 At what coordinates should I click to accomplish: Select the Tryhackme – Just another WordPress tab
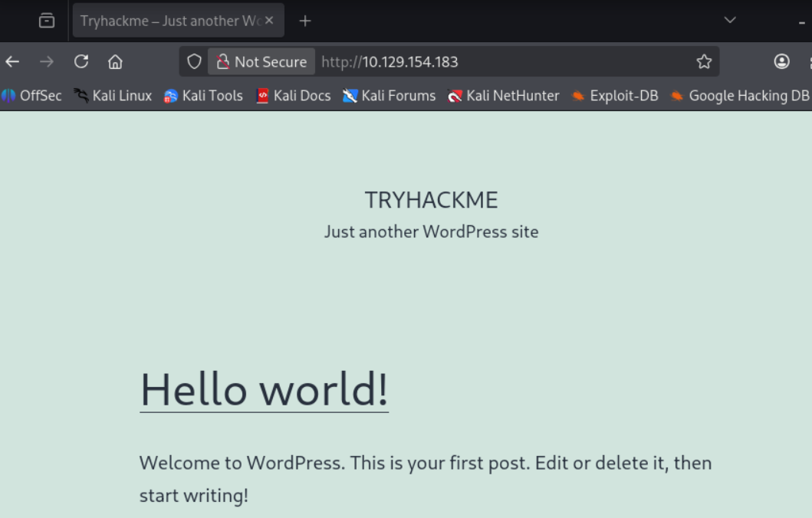click(178, 21)
